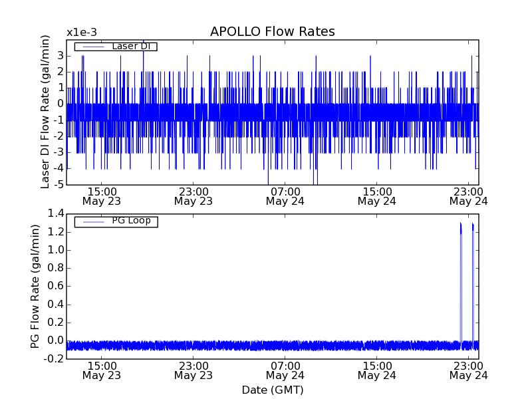532x399 pixels.
Task: Click the 'APOLLO Flow Rates' chart title
Action: tap(272, 32)
